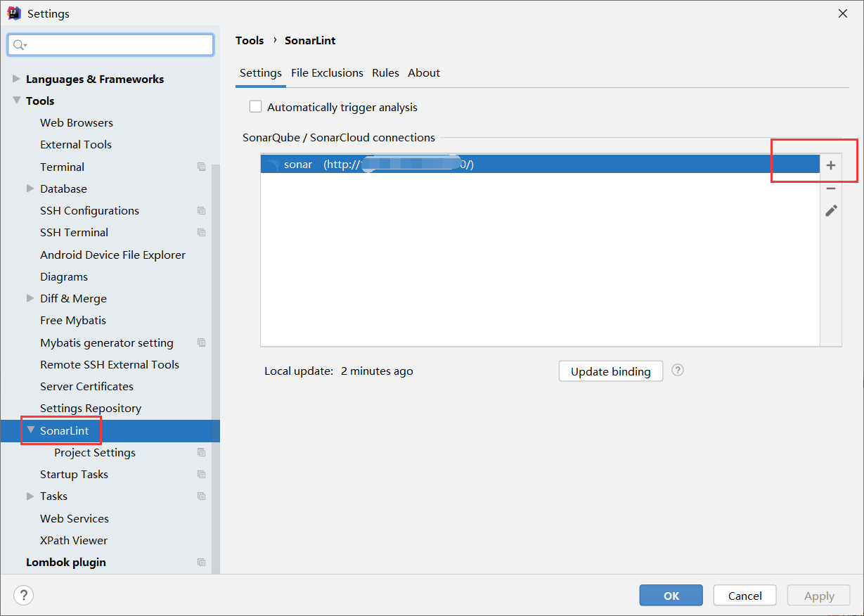Screen dimensions: 864x616
Task: Click Tools in the breadcrumb
Action: click(x=250, y=41)
